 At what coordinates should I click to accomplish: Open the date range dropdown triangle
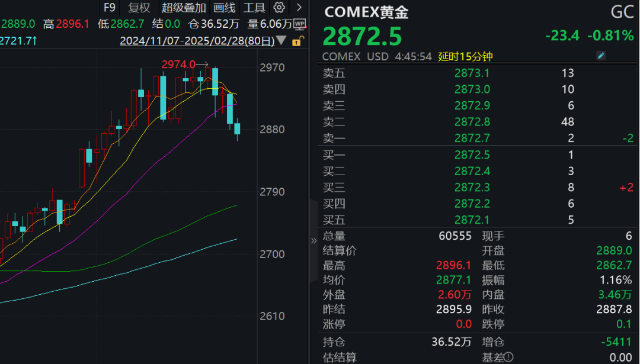pos(281,40)
